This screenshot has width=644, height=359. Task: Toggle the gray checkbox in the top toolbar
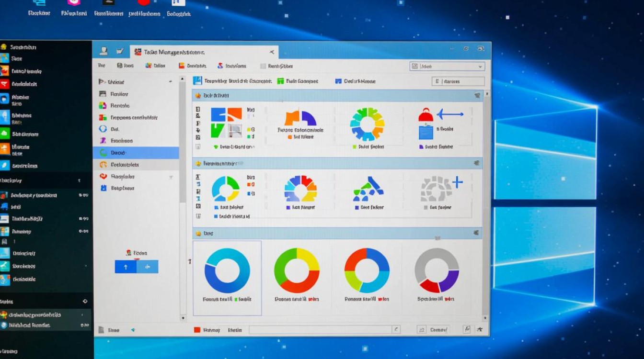tap(263, 66)
